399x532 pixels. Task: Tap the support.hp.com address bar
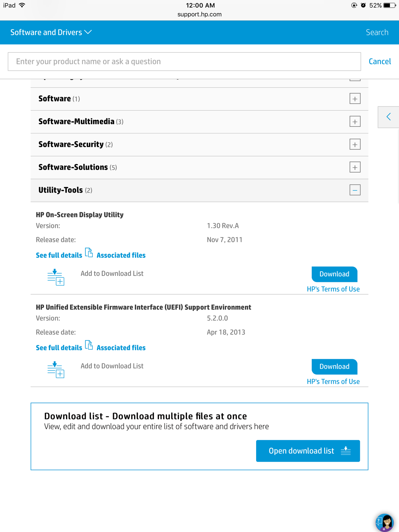click(x=199, y=14)
